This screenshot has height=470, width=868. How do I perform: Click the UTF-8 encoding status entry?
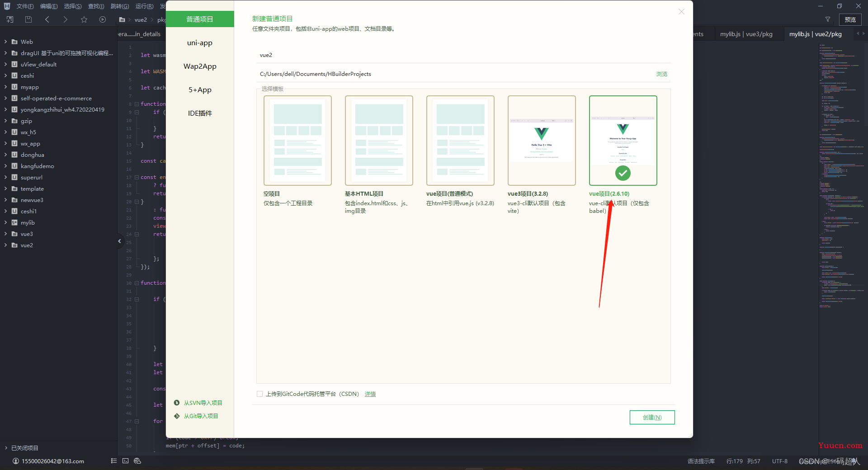(x=780, y=461)
